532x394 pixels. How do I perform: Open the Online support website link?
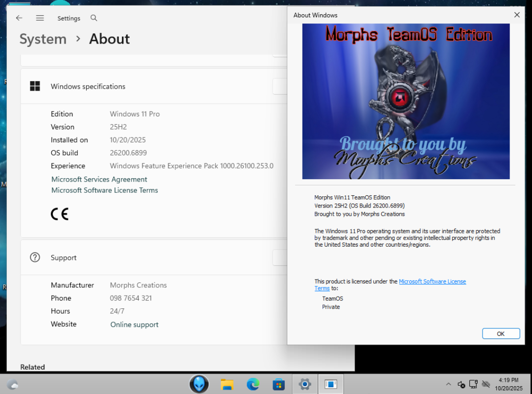coord(135,324)
